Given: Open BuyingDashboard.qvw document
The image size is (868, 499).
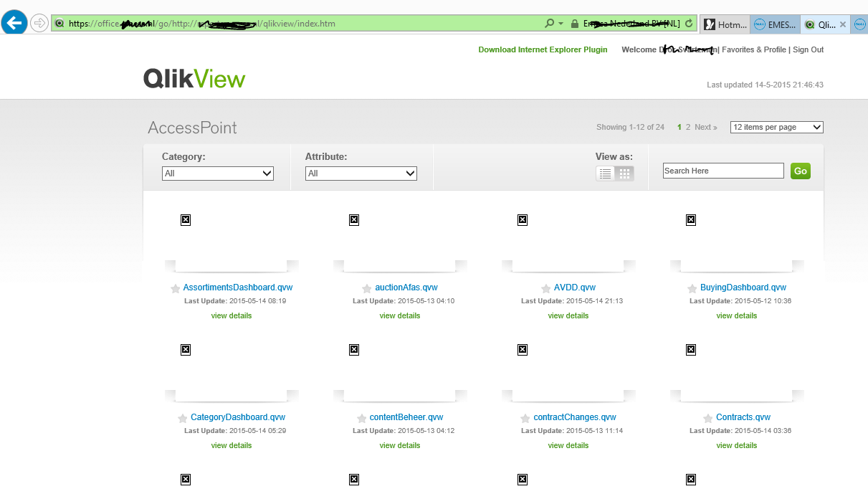Looking at the screenshot, I should pyautogui.click(x=743, y=287).
